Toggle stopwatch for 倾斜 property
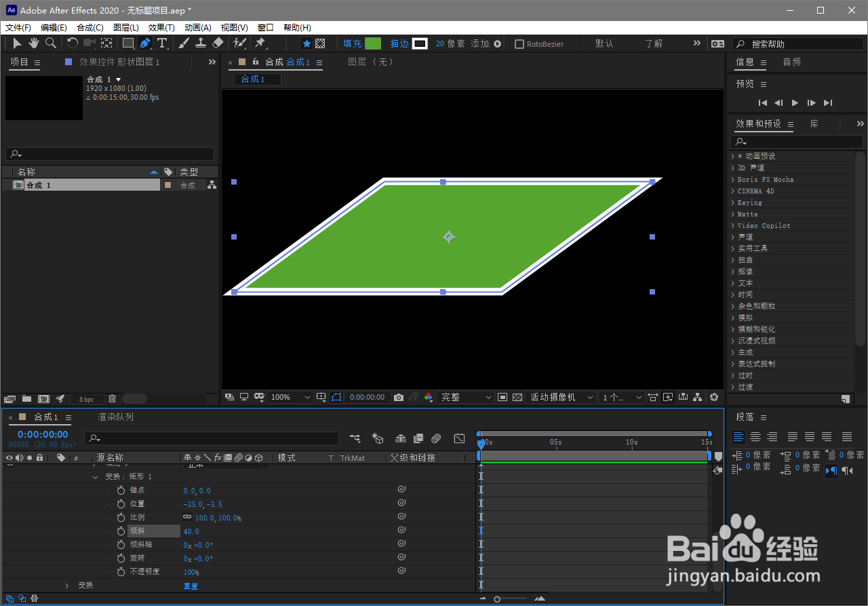 (x=121, y=531)
